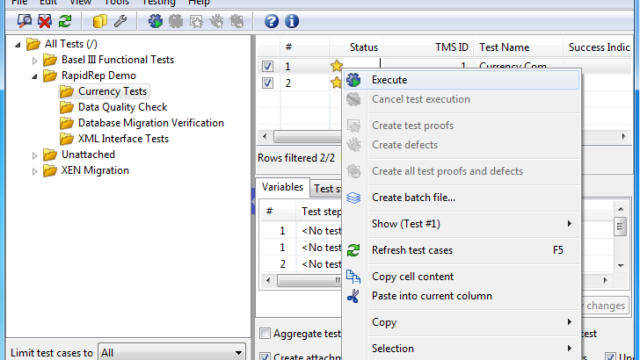Collapse the RapidRep Demo node

[x=34, y=76]
